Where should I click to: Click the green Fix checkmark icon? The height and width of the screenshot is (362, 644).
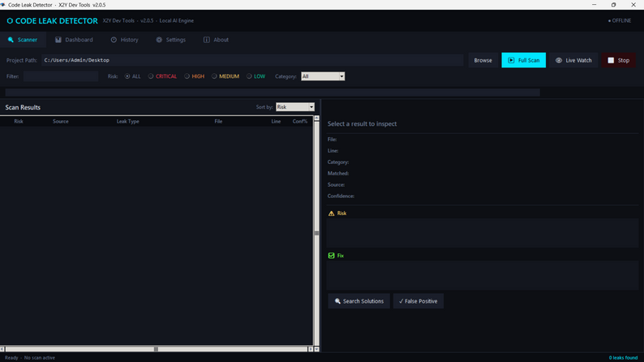[332, 256]
